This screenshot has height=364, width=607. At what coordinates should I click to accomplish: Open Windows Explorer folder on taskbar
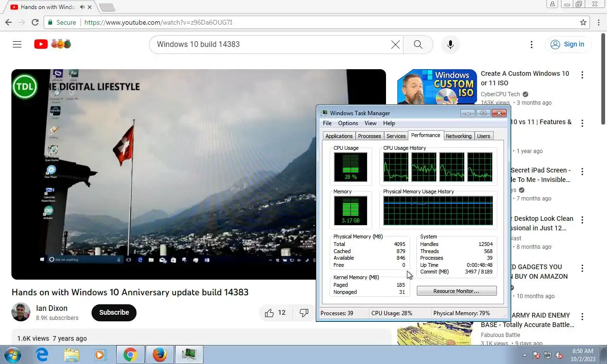tap(72, 355)
